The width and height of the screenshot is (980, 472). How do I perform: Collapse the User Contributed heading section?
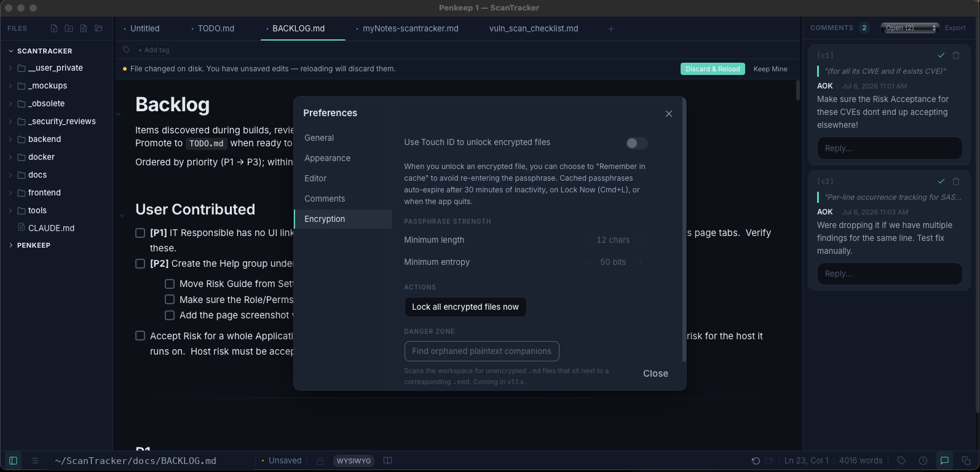(x=122, y=215)
